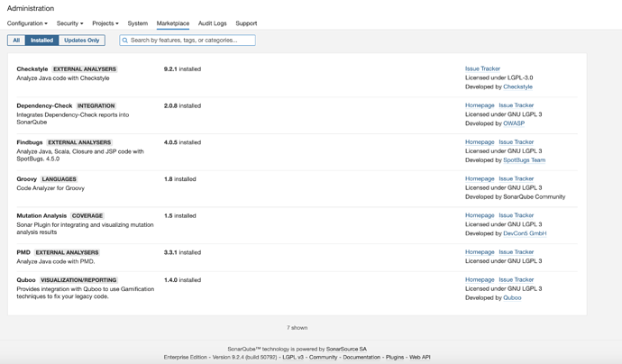622x364 pixels.
Task: Click the 9.2.1 installed version text
Action: click(x=182, y=69)
